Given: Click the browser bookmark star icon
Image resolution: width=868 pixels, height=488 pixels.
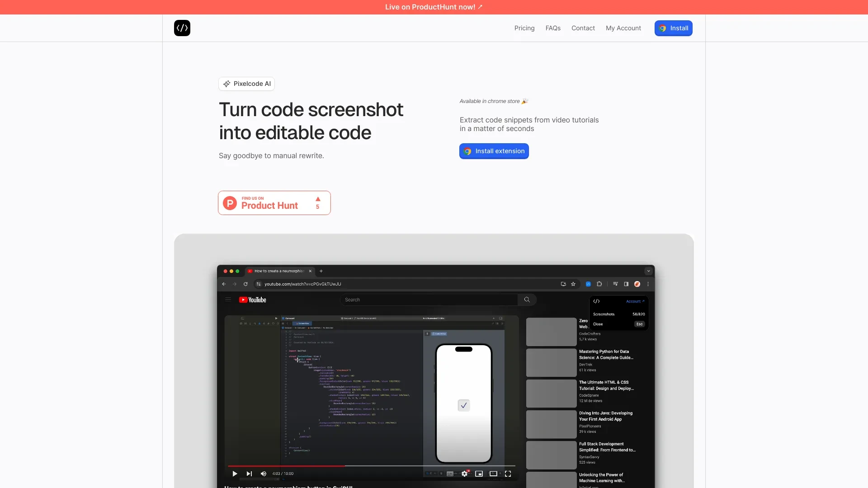Looking at the screenshot, I should pyautogui.click(x=573, y=284).
